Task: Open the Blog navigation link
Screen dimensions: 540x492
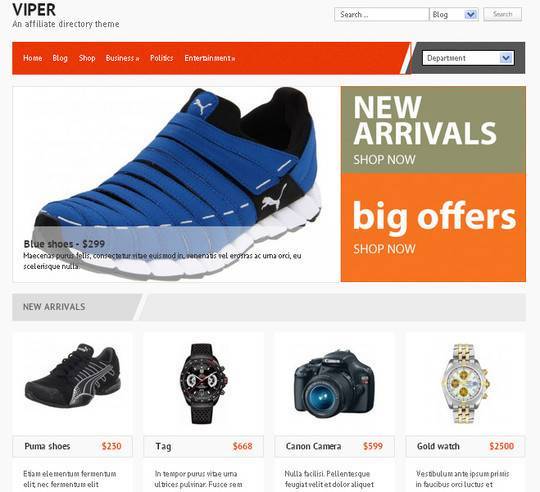Action: [60, 58]
